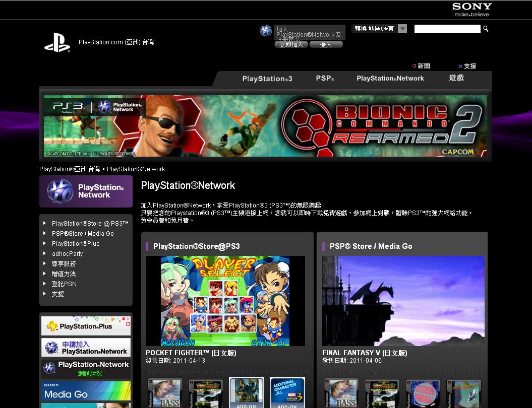This screenshot has width=532, height=408.
Task: Open the PlayStation Plus banner
Action: tap(86, 326)
